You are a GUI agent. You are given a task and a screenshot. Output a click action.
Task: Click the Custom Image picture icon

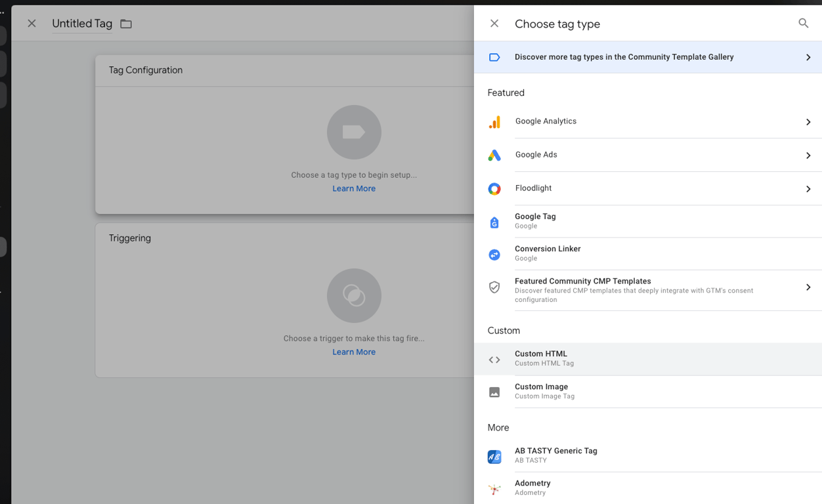click(x=494, y=392)
